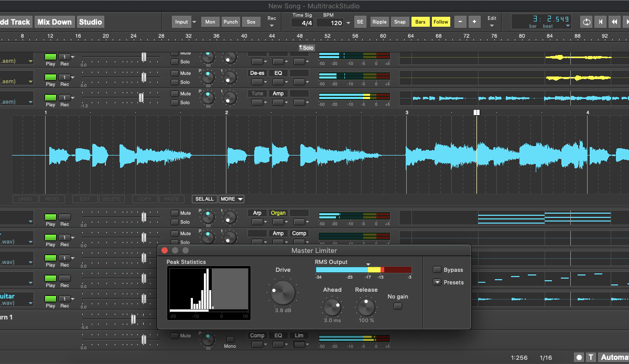Open the Presets dropdown in Master Limiter
Screen dimensions: 629x364
click(x=437, y=282)
